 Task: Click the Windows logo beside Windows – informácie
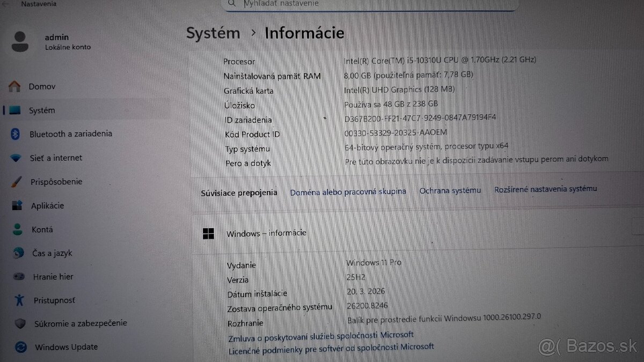click(208, 233)
